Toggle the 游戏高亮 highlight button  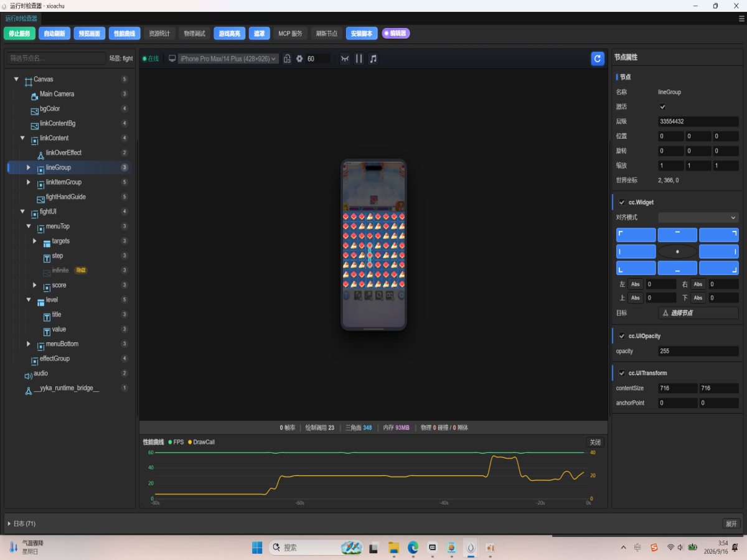tap(230, 34)
